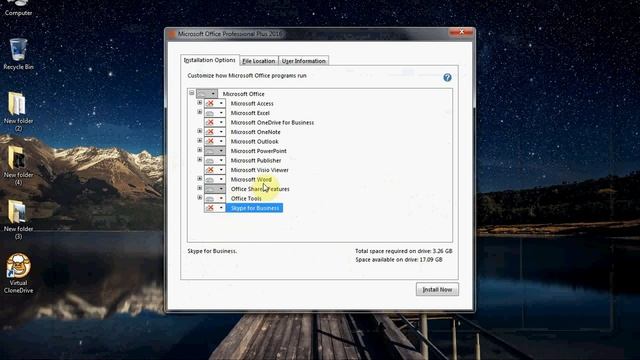The image size is (640, 360).
Task: Open install state dropdown for Office Shared Features
Action: tap(215, 189)
